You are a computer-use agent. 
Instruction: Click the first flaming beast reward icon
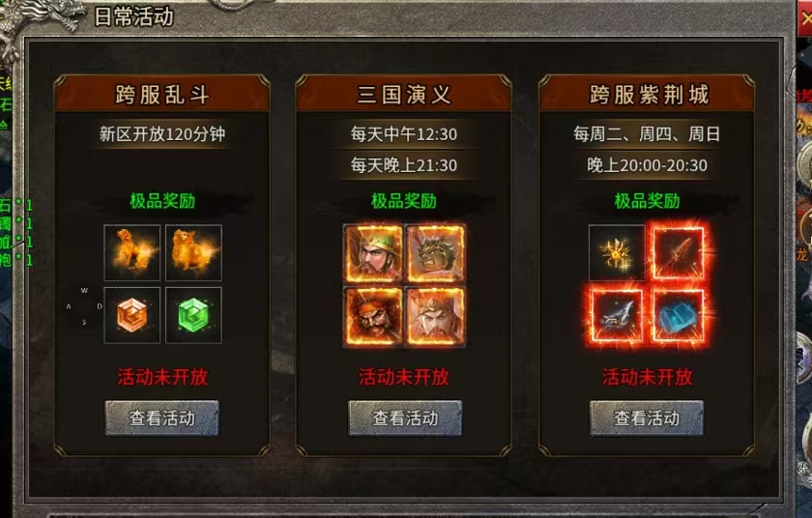coord(132,252)
